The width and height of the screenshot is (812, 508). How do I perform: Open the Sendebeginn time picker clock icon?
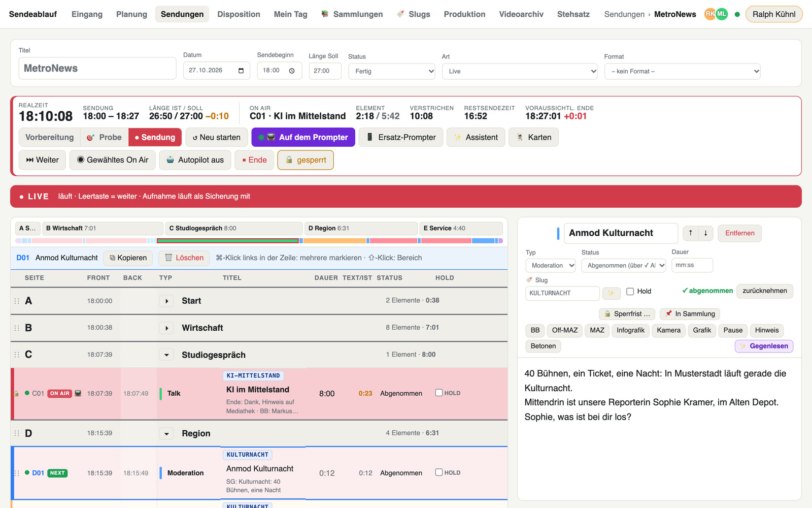click(292, 71)
